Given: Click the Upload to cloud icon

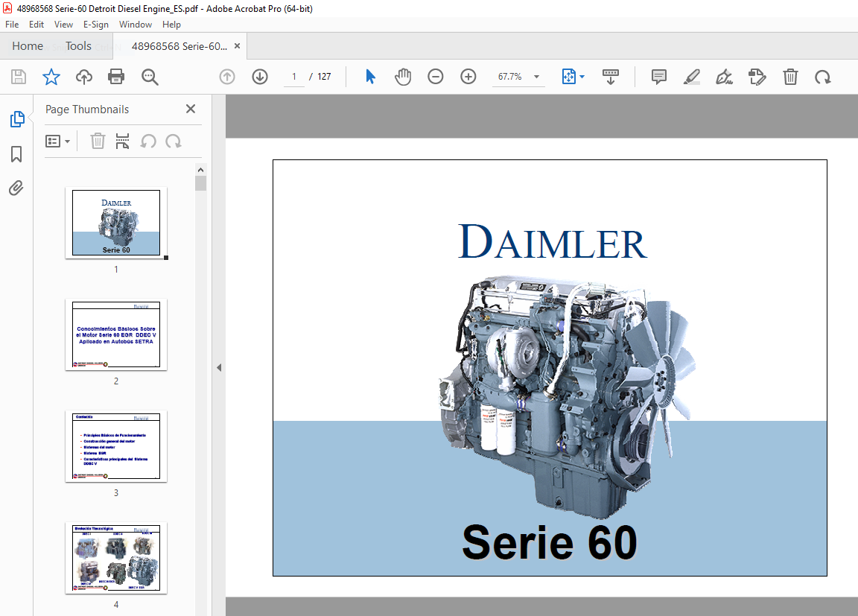Looking at the screenshot, I should tap(83, 77).
